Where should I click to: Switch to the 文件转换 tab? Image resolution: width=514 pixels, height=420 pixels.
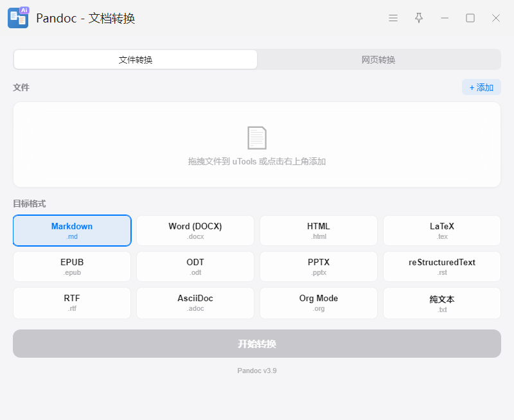pos(136,60)
